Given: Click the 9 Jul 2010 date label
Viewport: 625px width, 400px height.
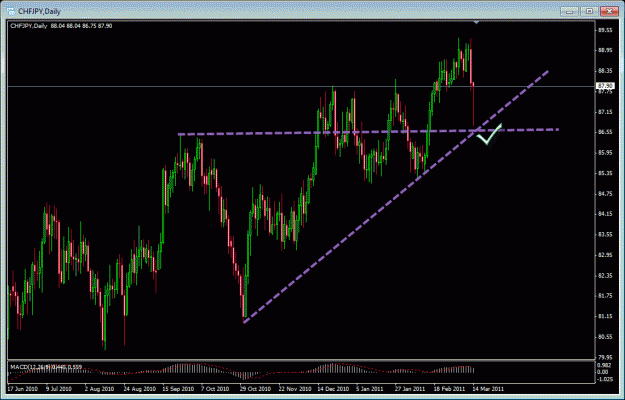Looking at the screenshot, I should [x=59, y=389].
